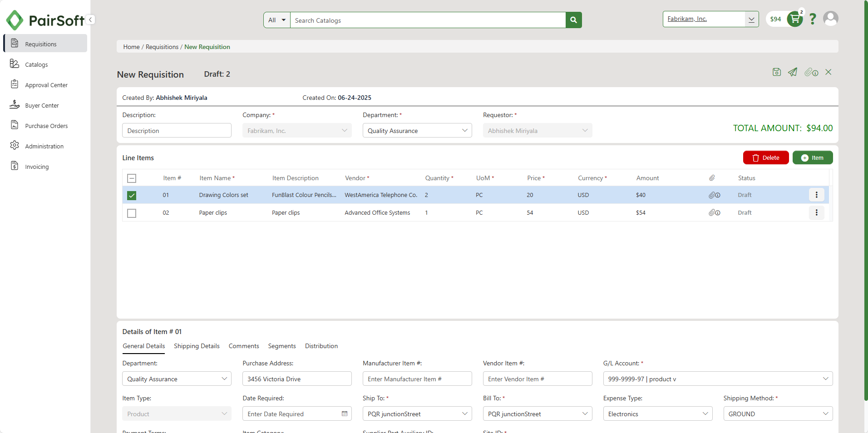Switch to Distribution tab
Image resolution: width=868 pixels, height=433 pixels.
pyautogui.click(x=321, y=346)
